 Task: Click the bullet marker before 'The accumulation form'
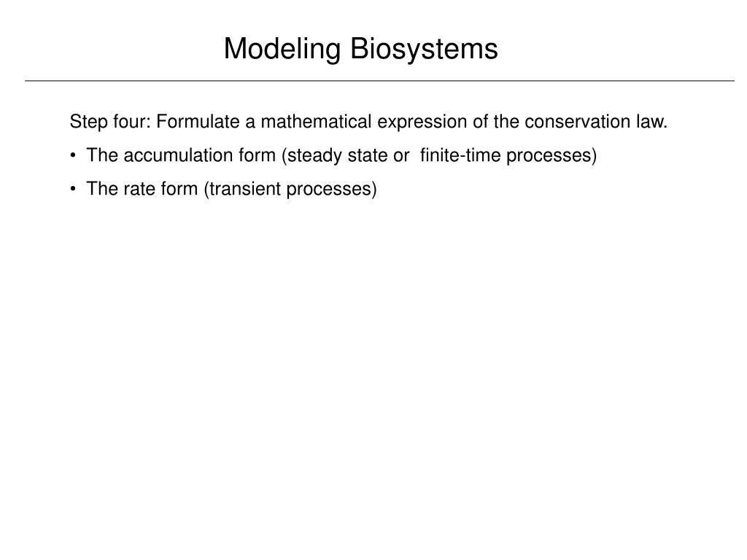click(x=72, y=155)
